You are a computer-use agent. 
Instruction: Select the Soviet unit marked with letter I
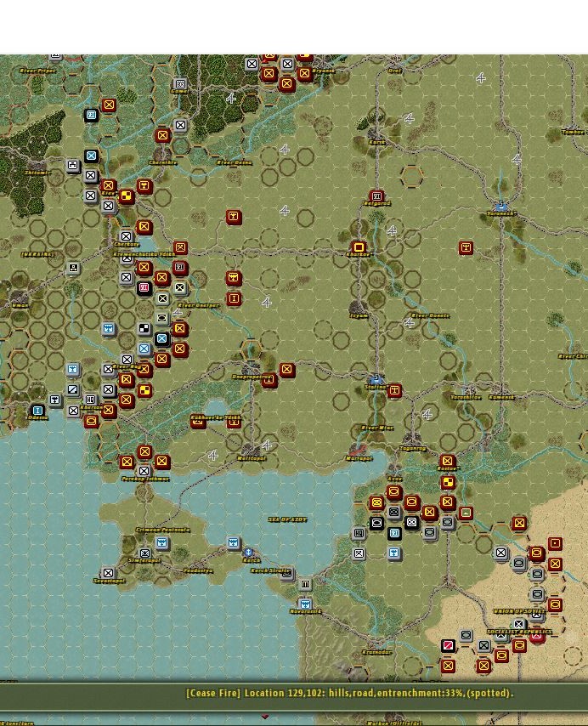[234, 298]
